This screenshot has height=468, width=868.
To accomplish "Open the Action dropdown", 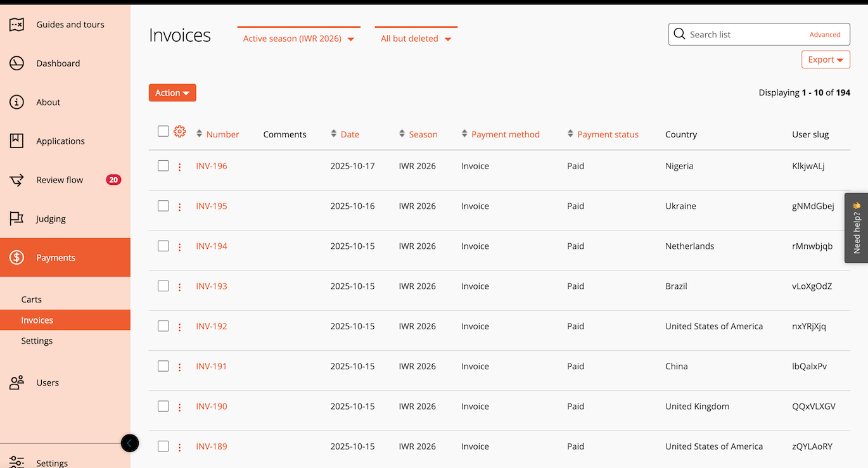I will (x=172, y=92).
